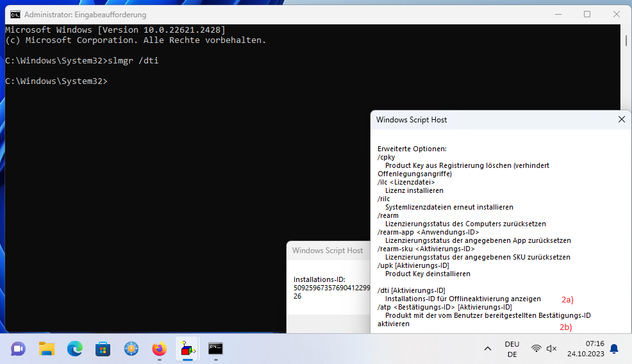Open the Teams chat taskbar icon
Screen dimensions: 632x364
(x=18, y=349)
